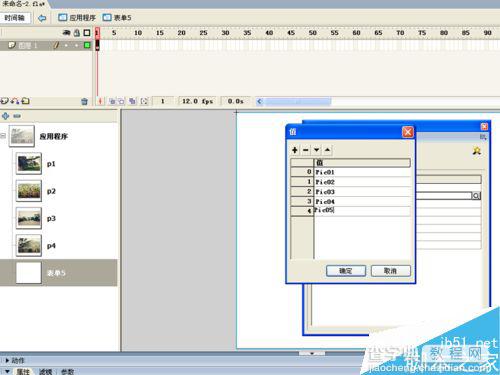Toggle show/hide all layers eye icon
Viewport: 500px width, 375px height.
(67, 33)
